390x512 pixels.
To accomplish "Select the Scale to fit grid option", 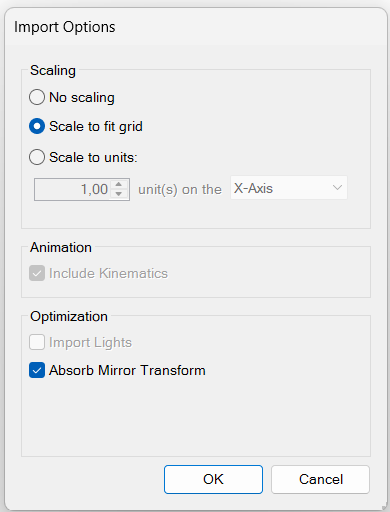I will pyautogui.click(x=37, y=127).
